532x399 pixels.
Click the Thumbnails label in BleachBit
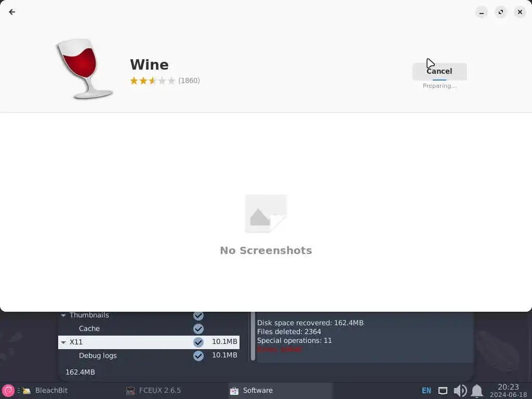click(89, 315)
